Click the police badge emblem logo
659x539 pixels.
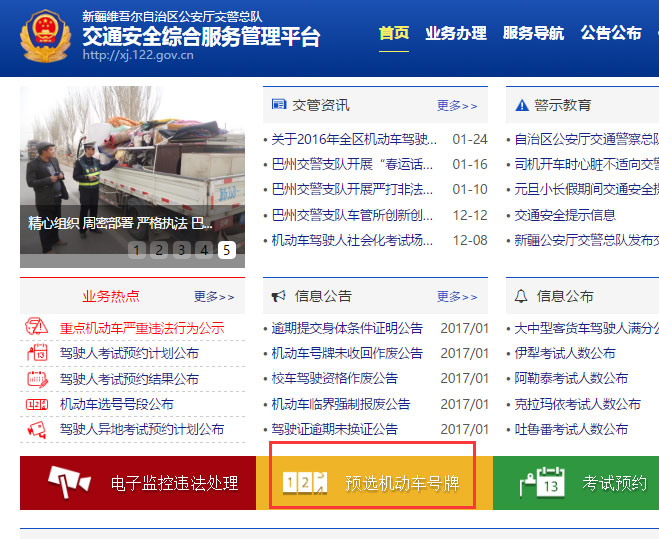click(45, 37)
